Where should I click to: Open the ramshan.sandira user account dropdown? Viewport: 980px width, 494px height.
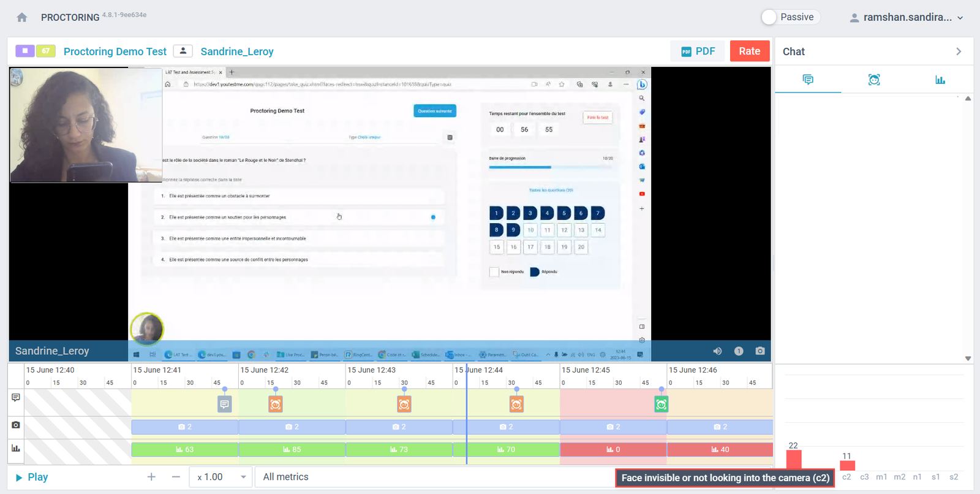906,17
